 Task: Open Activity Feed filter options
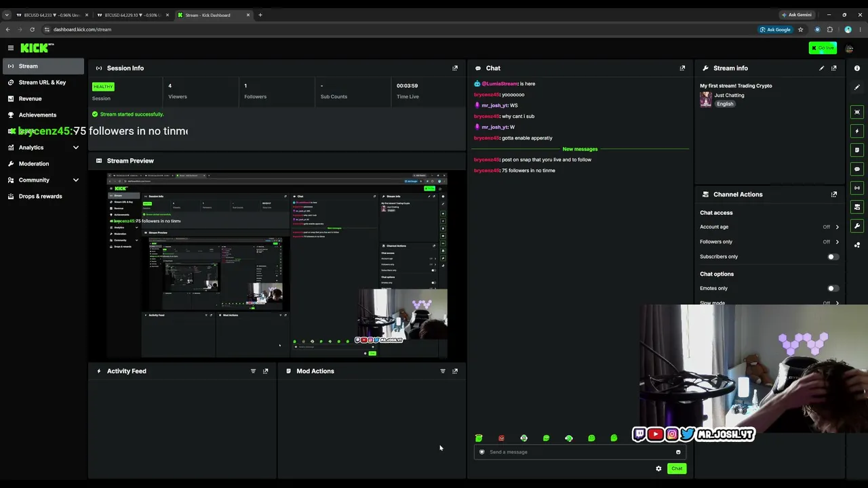click(x=253, y=371)
